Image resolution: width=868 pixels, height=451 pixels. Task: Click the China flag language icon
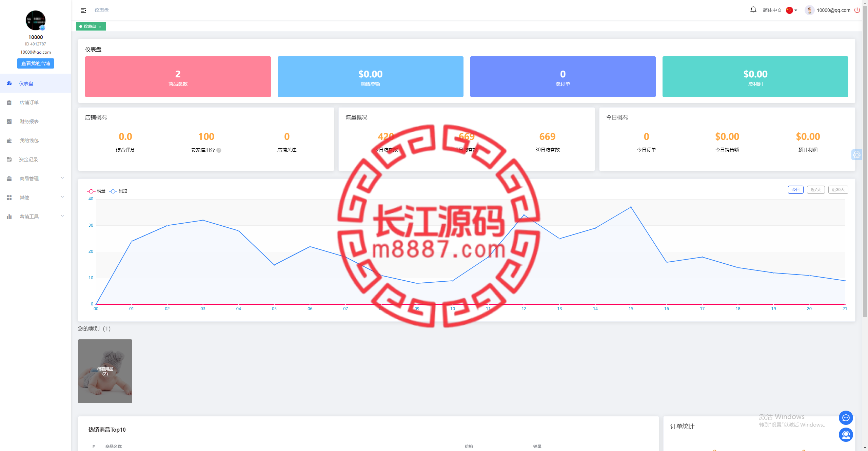[789, 10]
